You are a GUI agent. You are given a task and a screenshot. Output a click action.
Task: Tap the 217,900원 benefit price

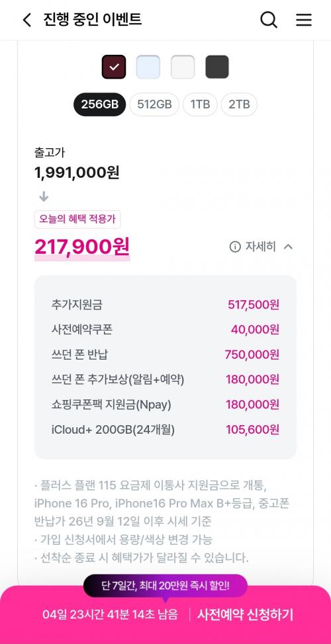point(82,247)
